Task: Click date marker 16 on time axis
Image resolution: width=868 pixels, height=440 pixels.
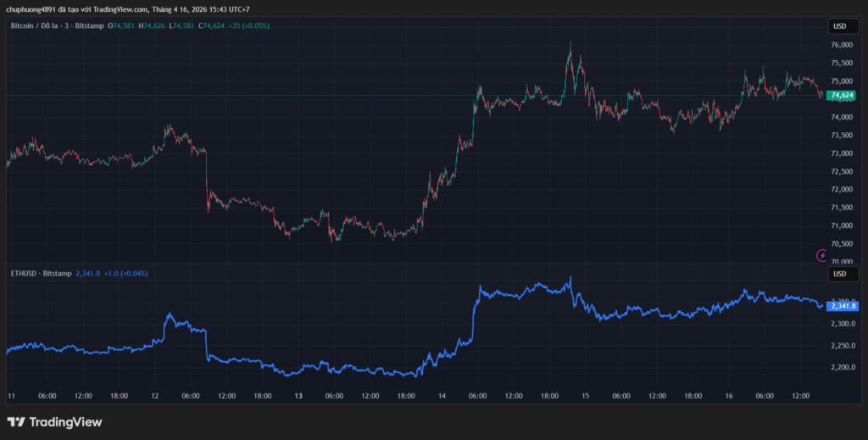Action: pos(729,396)
